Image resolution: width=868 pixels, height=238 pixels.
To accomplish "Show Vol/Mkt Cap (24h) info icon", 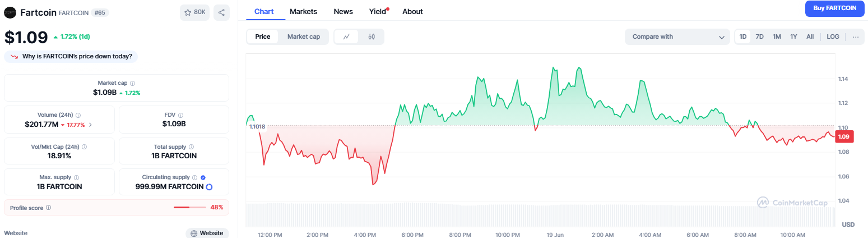I will tap(84, 147).
